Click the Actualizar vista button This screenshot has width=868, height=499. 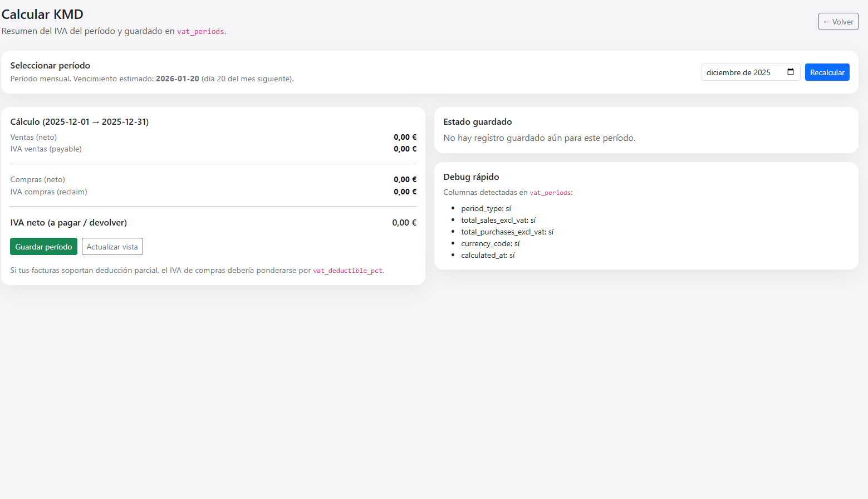point(112,247)
